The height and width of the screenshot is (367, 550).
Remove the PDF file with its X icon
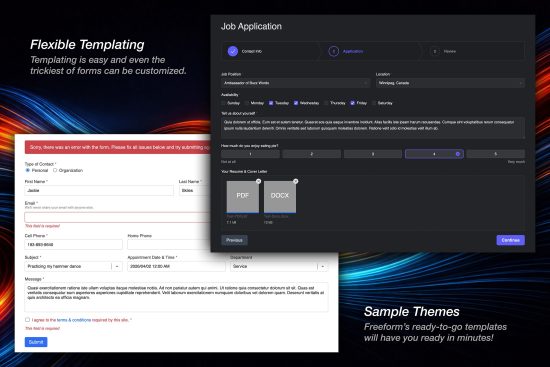(x=259, y=181)
